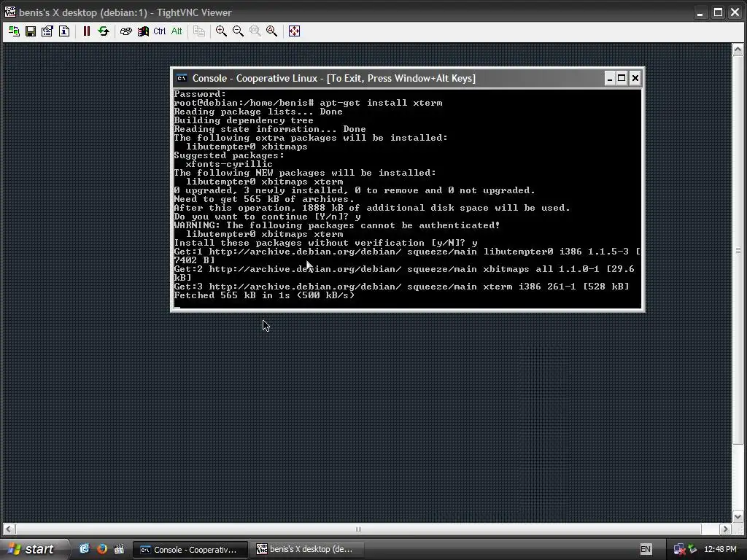
Task: Click the 'Password:' console line
Action: [200, 94]
